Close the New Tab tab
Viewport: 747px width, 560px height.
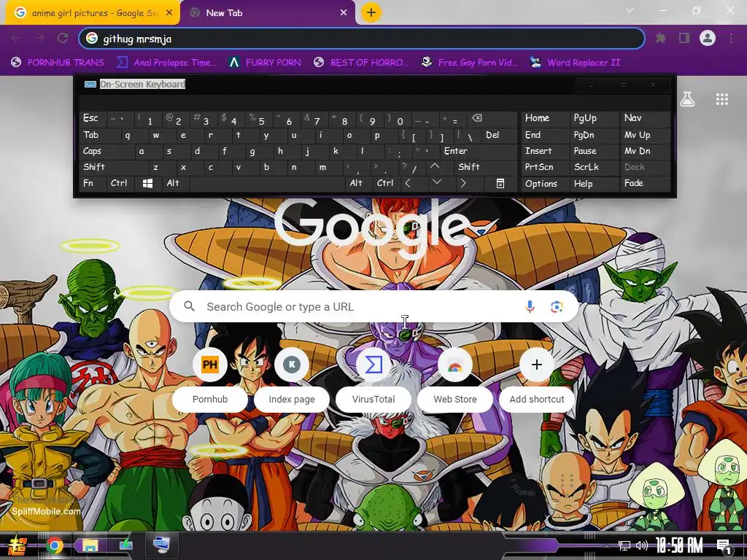click(x=344, y=13)
